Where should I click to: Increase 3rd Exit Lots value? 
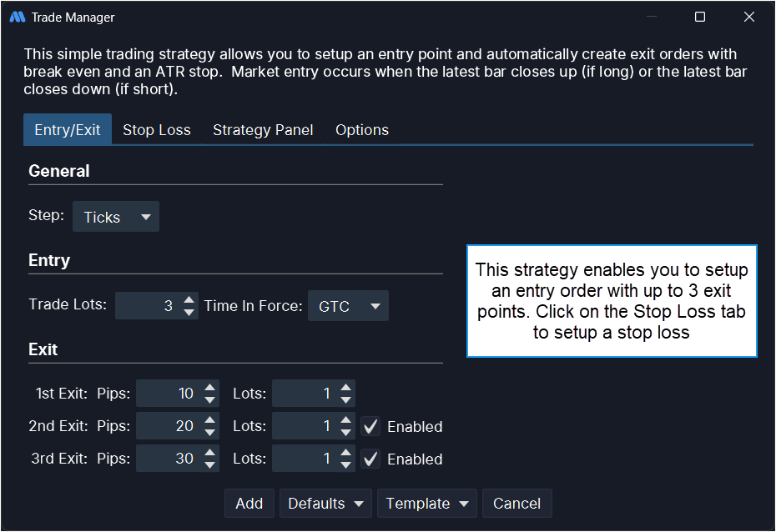346,453
